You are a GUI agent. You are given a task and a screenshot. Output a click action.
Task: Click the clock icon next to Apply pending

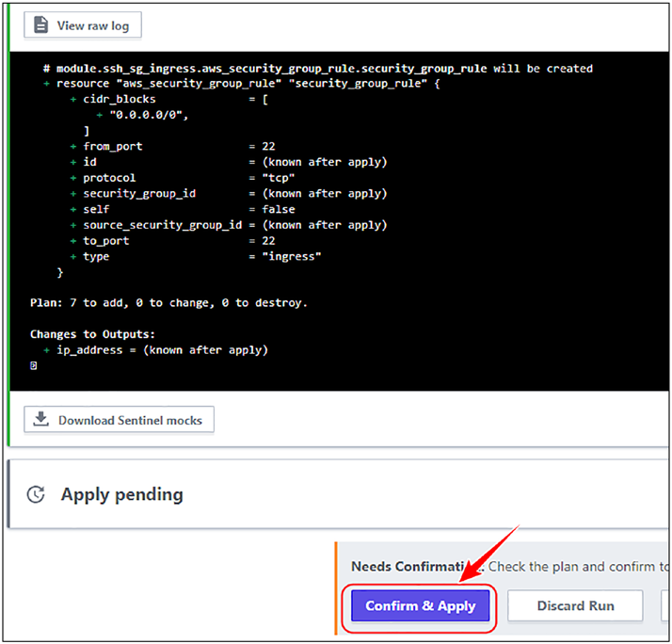(36, 494)
